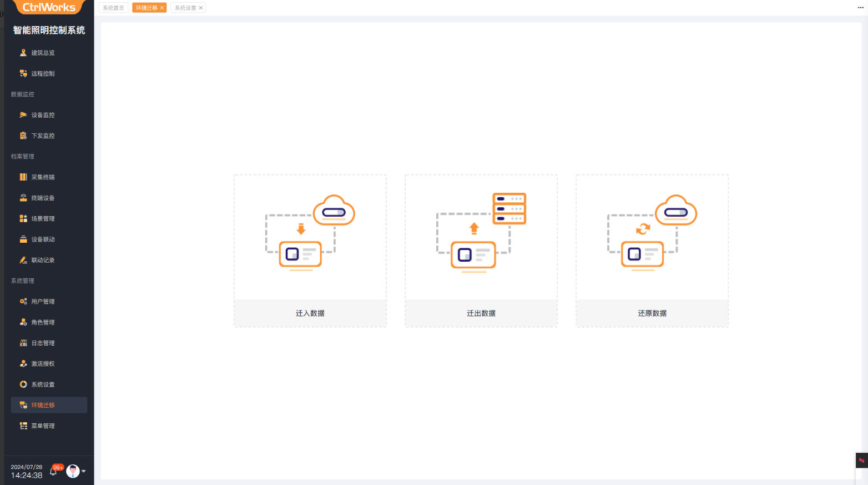
Task: Click the 迁入数据 import card
Action: point(310,251)
